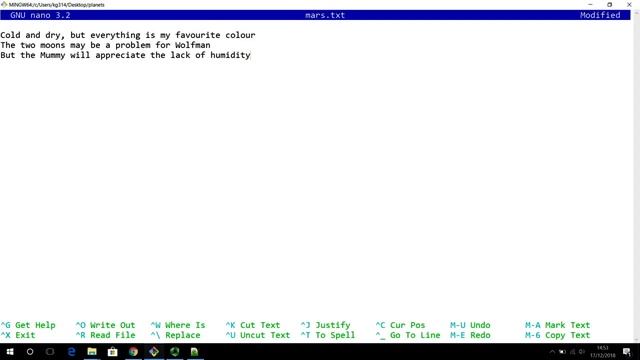Select the Git Bash taskbar icon
Image resolution: width=640 pixels, height=360 pixels.
pyautogui.click(x=154, y=351)
